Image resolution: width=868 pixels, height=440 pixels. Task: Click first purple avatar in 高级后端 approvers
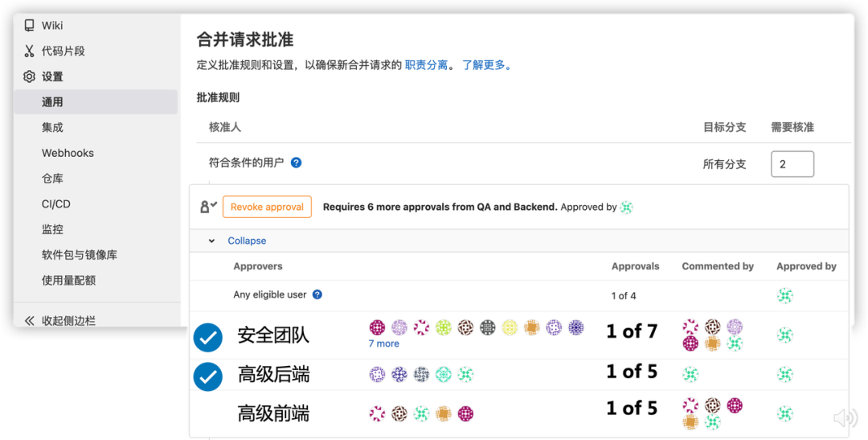(x=378, y=375)
